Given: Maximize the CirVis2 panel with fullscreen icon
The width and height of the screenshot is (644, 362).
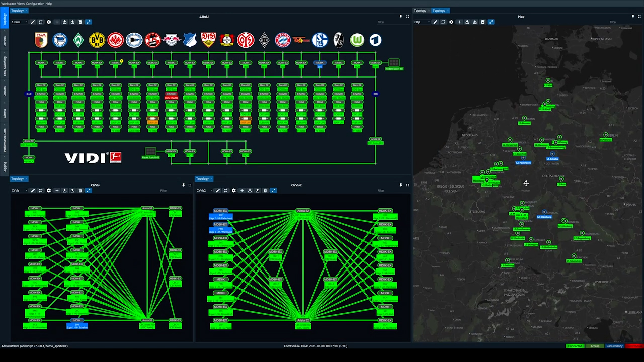Looking at the screenshot, I should (x=407, y=185).
